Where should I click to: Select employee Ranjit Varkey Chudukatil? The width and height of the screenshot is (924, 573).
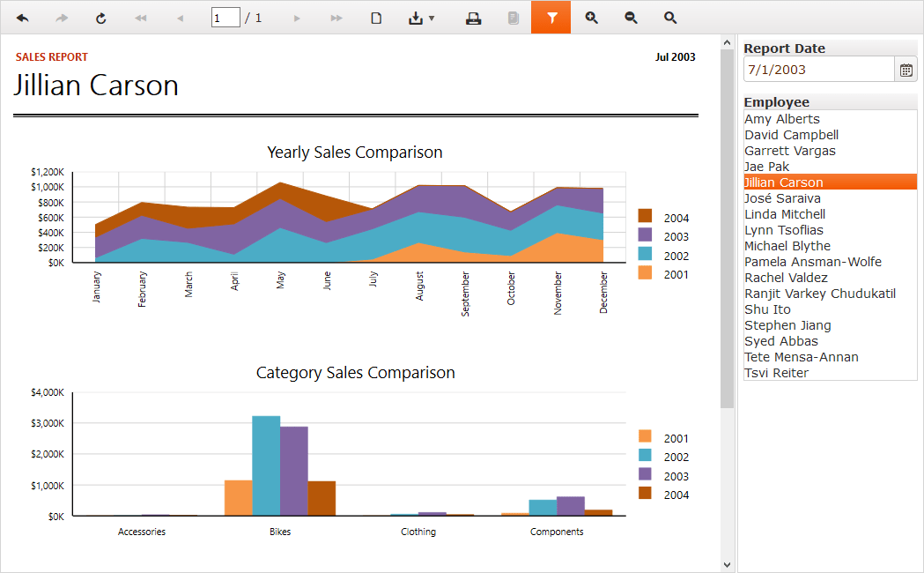pos(831,294)
